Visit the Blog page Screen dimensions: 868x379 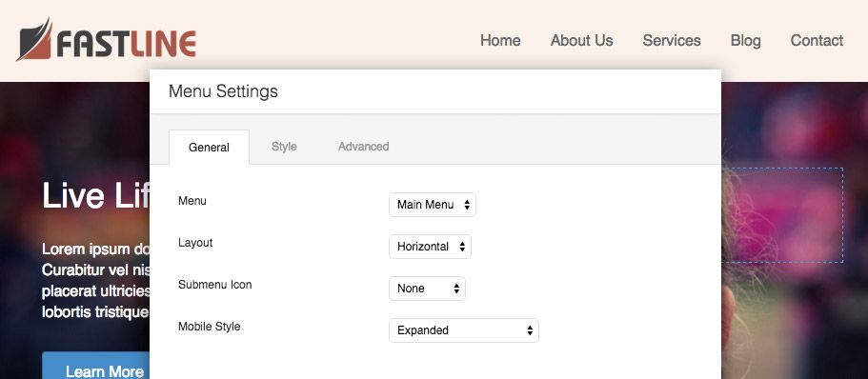click(745, 40)
